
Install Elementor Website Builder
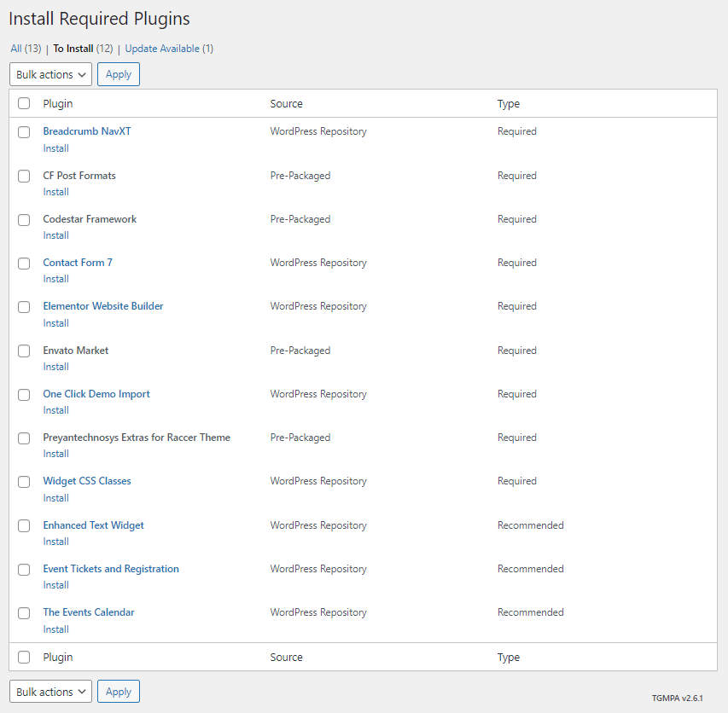pyautogui.click(x=55, y=323)
